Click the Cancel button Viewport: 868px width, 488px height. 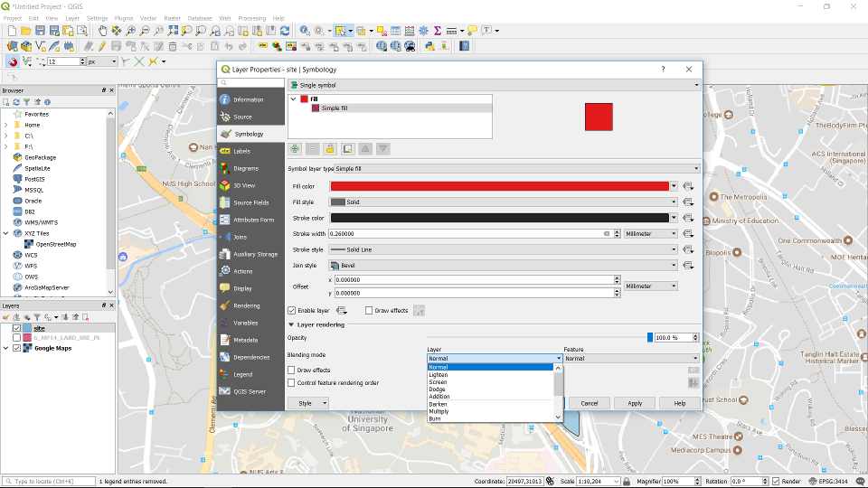point(590,403)
